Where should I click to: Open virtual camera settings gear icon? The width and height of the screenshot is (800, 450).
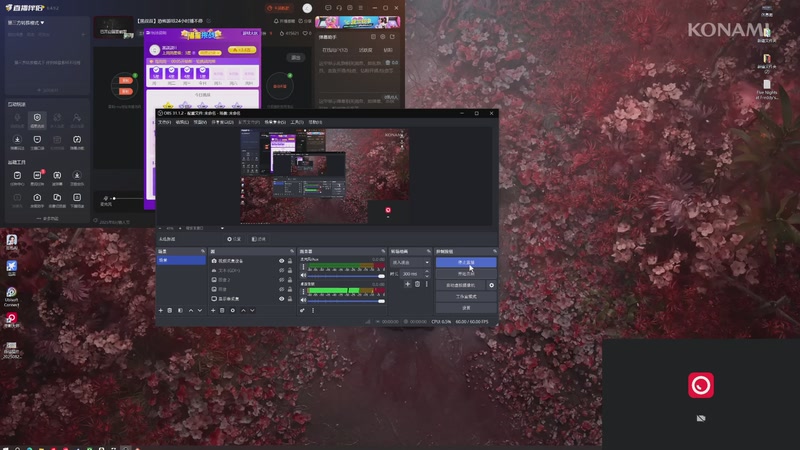(491, 285)
